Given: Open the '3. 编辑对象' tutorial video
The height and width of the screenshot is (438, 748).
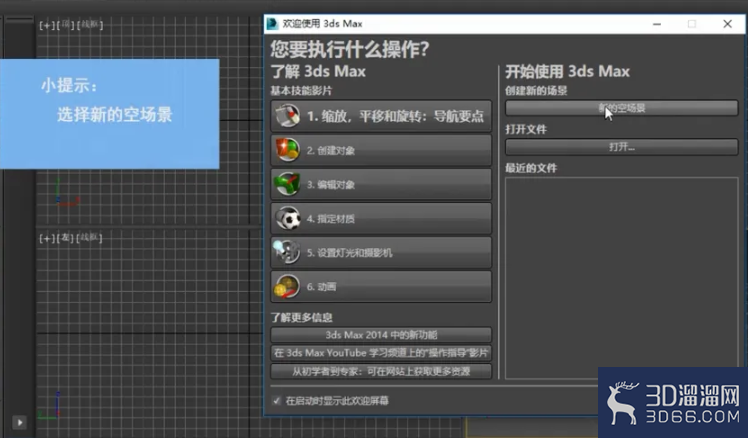Looking at the screenshot, I should coord(381,184).
